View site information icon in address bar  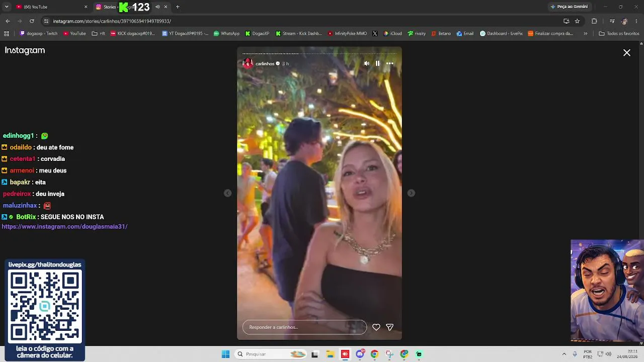[46, 21]
